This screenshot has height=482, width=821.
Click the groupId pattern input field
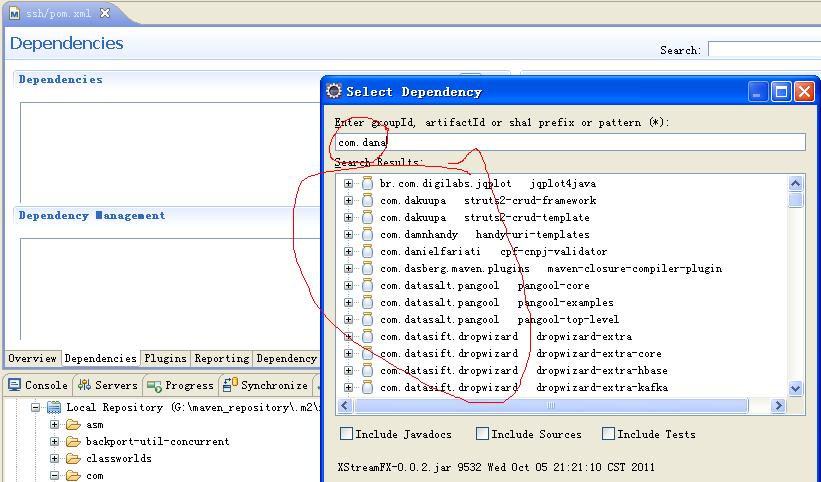click(570, 143)
